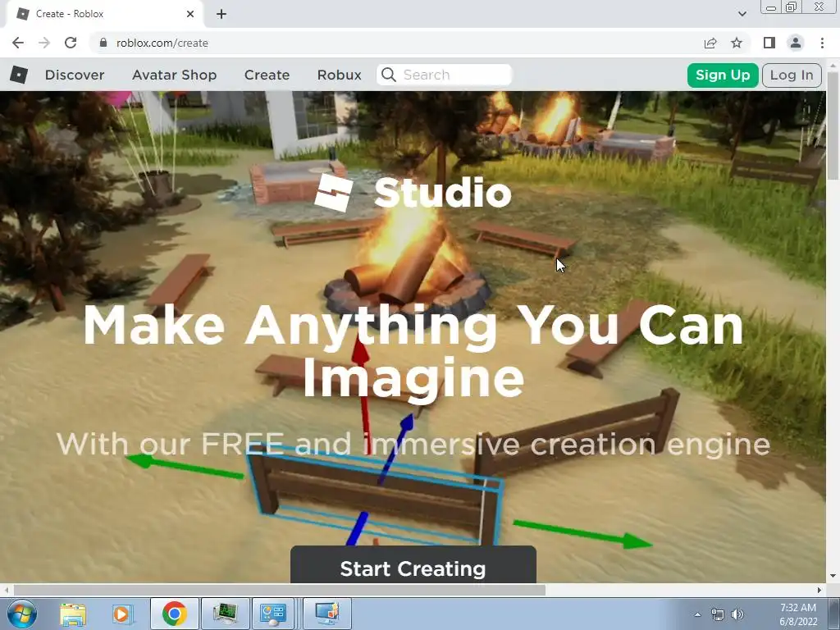Click the horizontal scrollbar right arrow
Viewport: 840px width, 630px height.
pos(819,590)
